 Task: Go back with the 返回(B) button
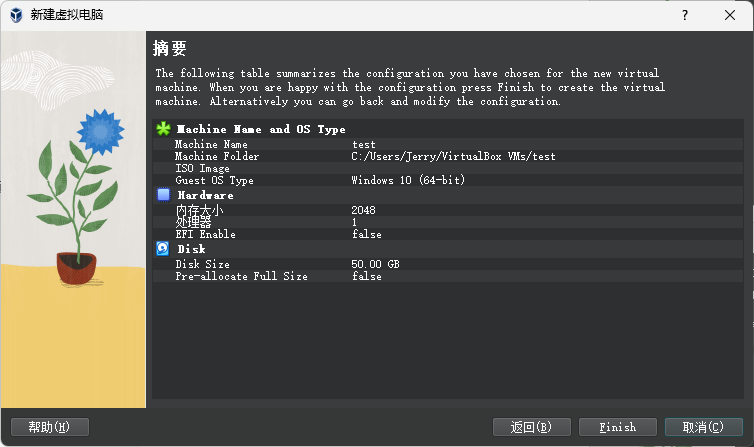coord(531,427)
